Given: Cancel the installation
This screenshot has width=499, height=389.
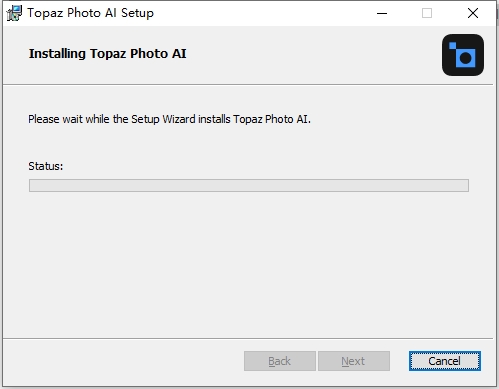Looking at the screenshot, I should click(x=445, y=361).
